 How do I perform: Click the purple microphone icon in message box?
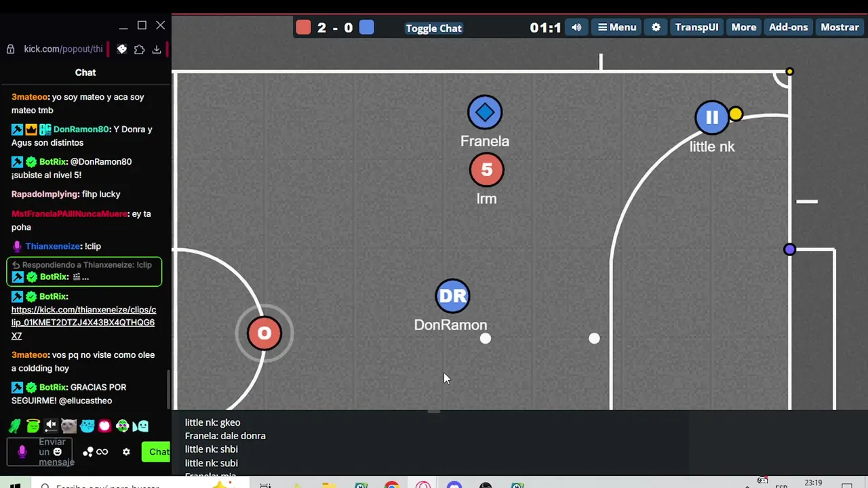click(x=22, y=451)
